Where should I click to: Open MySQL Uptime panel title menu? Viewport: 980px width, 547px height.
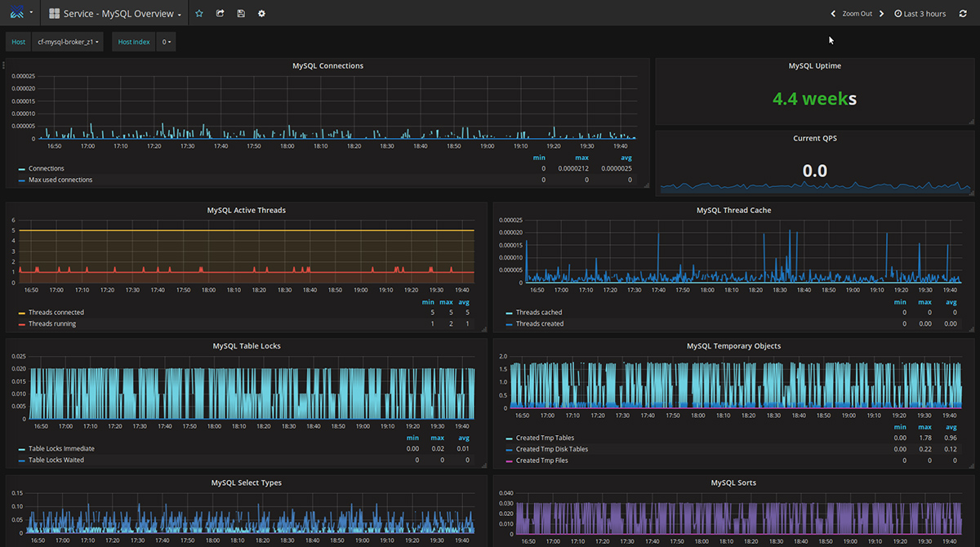[814, 65]
